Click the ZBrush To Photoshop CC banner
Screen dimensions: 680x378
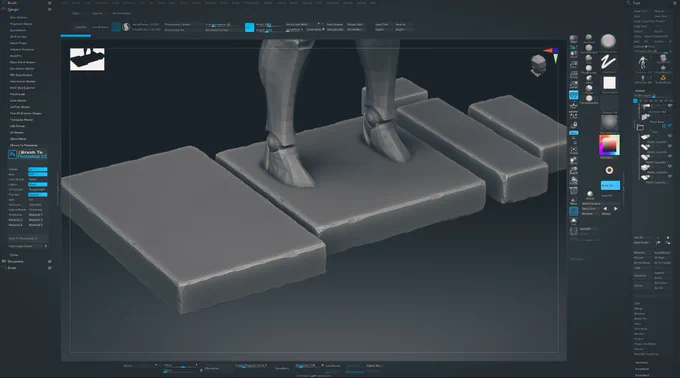point(28,154)
